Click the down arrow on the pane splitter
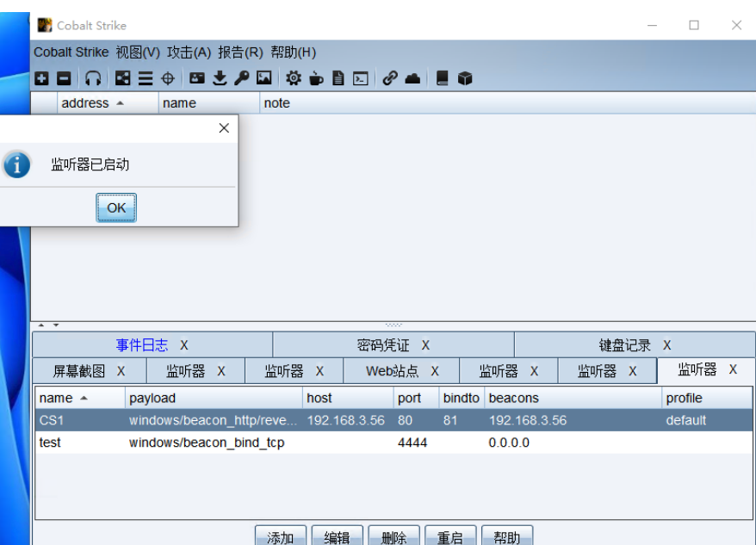 (x=56, y=325)
